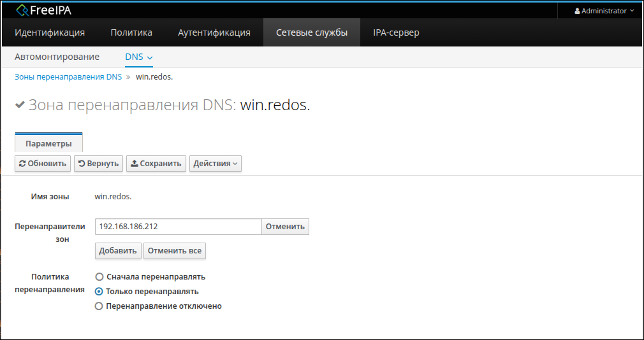
Task: Open the Параметры tab
Action: coord(48,143)
